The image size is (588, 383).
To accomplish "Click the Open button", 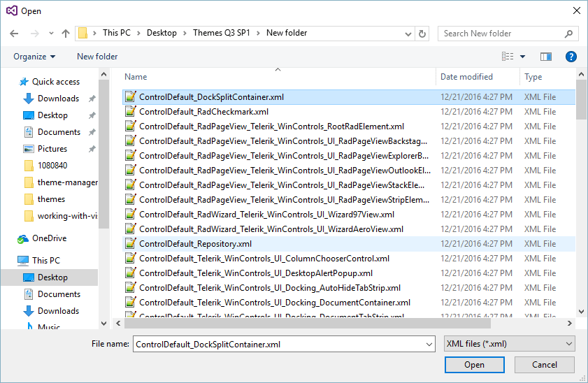I will pyautogui.click(x=474, y=365).
